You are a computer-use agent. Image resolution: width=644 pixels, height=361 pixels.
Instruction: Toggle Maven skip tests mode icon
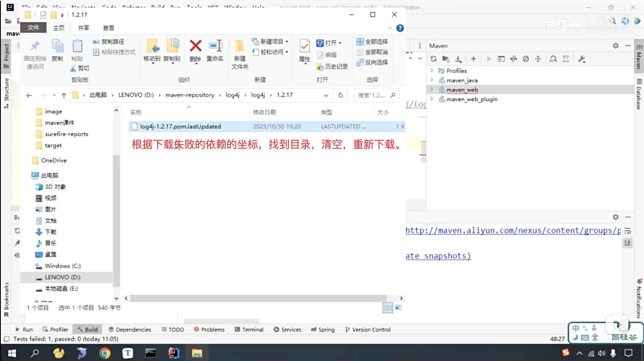coord(526,59)
